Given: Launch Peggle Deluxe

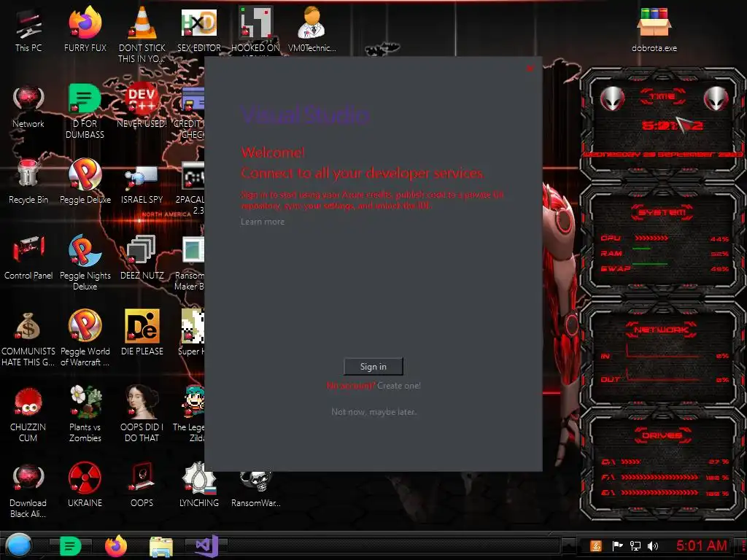Looking at the screenshot, I should pyautogui.click(x=85, y=182).
